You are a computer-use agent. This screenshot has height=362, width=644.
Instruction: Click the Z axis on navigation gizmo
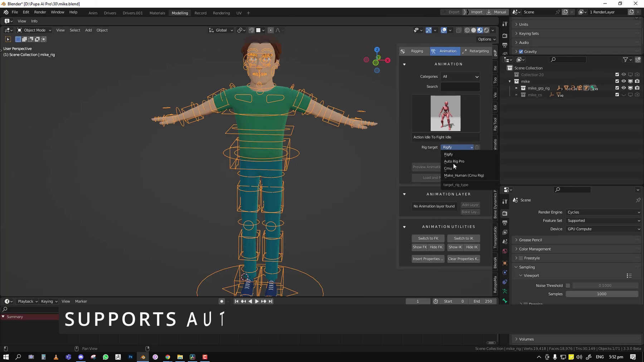coord(377,50)
